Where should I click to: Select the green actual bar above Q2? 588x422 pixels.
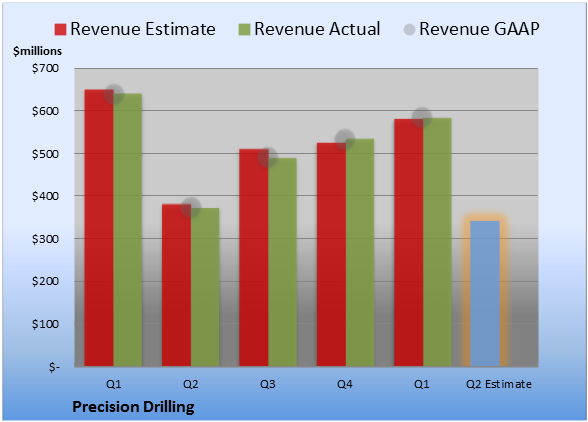205,287
